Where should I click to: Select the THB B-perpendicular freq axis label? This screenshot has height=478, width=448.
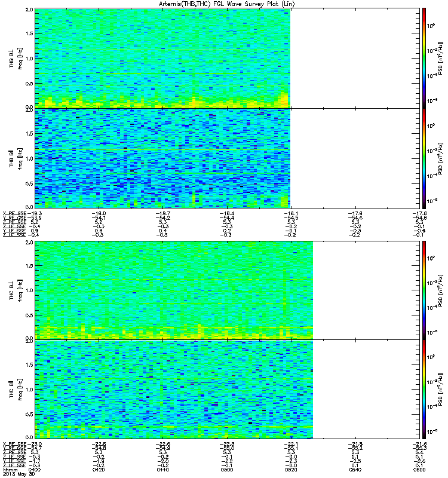[16, 59]
